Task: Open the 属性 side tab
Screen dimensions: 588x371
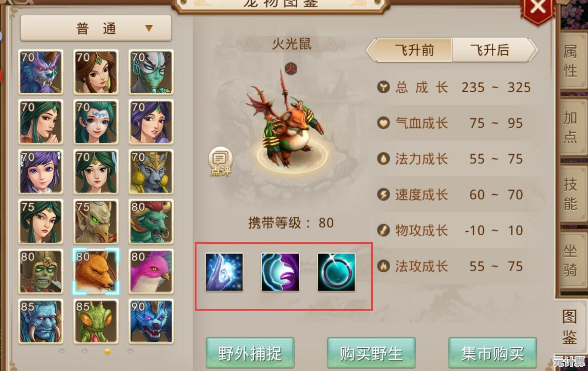Action: pos(571,61)
